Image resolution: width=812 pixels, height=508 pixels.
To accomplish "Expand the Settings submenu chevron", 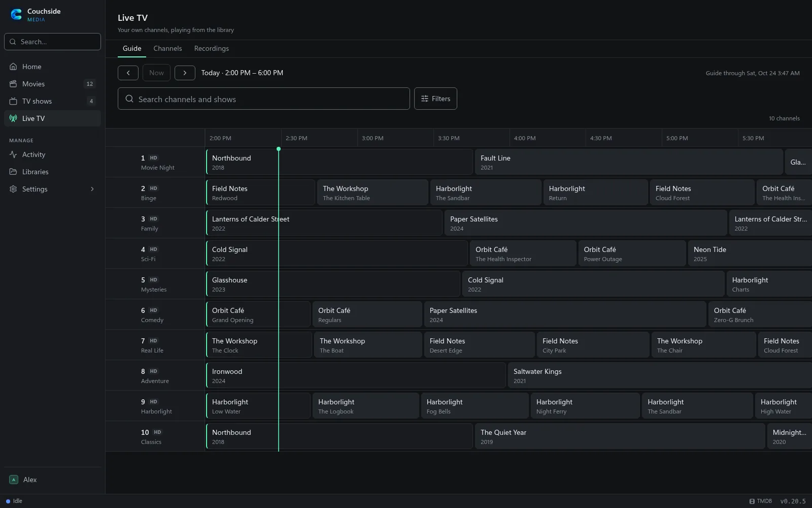I will pyautogui.click(x=92, y=189).
